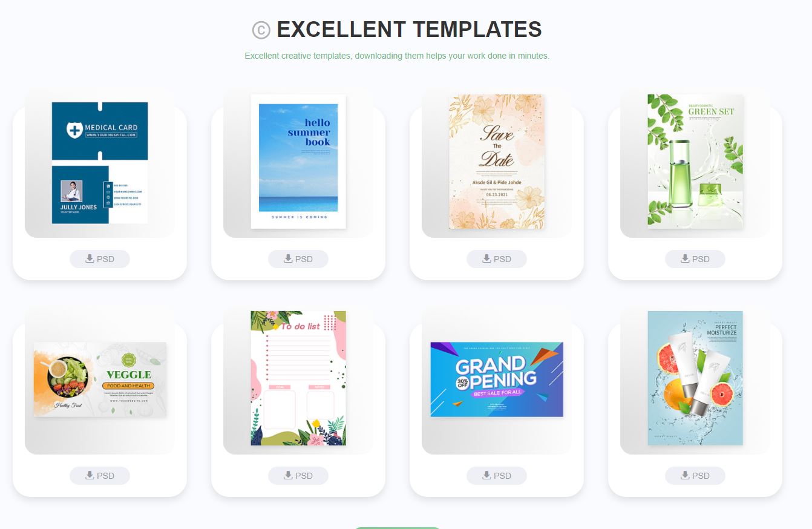Download PSD for the To do list template
The height and width of the screenshot is (529, 812).
[298, 476]
